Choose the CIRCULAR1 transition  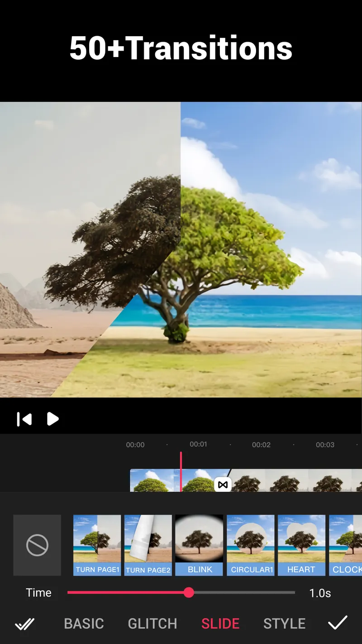click(250, 544)
